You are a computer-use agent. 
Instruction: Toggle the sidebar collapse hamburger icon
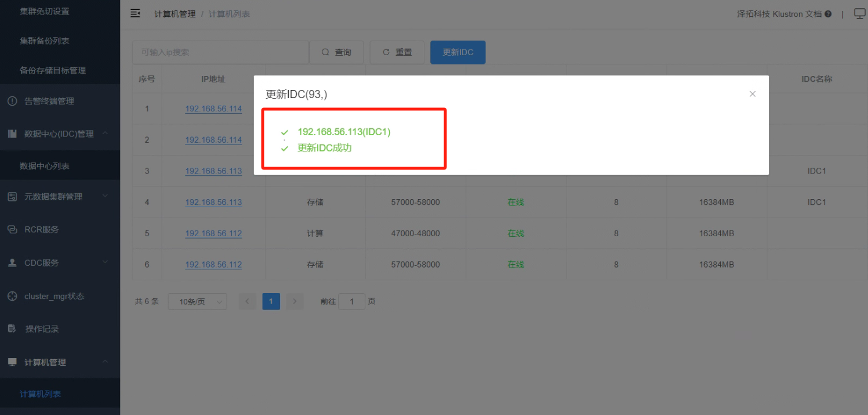pos(135,13)
